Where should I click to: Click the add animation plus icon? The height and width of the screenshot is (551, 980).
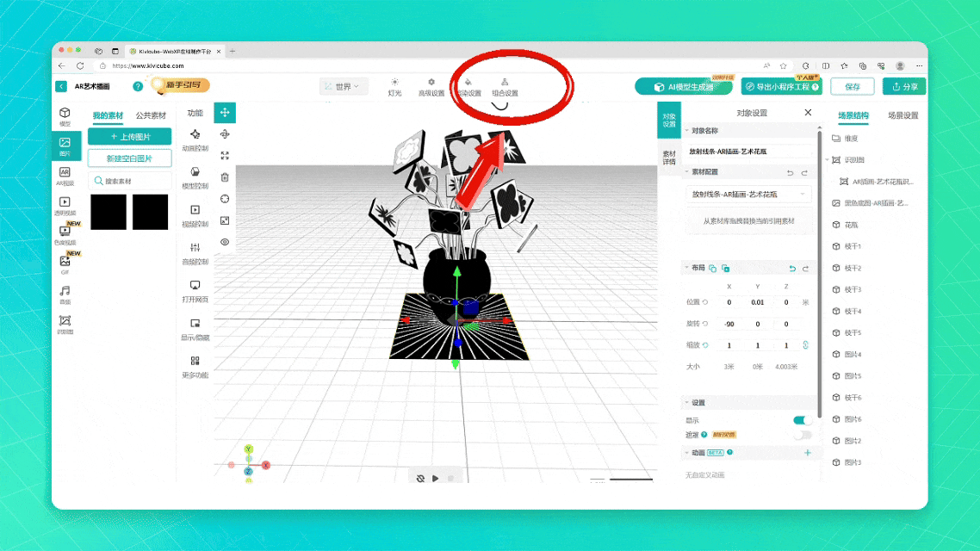pyautogui.click(x=807, y=453)
